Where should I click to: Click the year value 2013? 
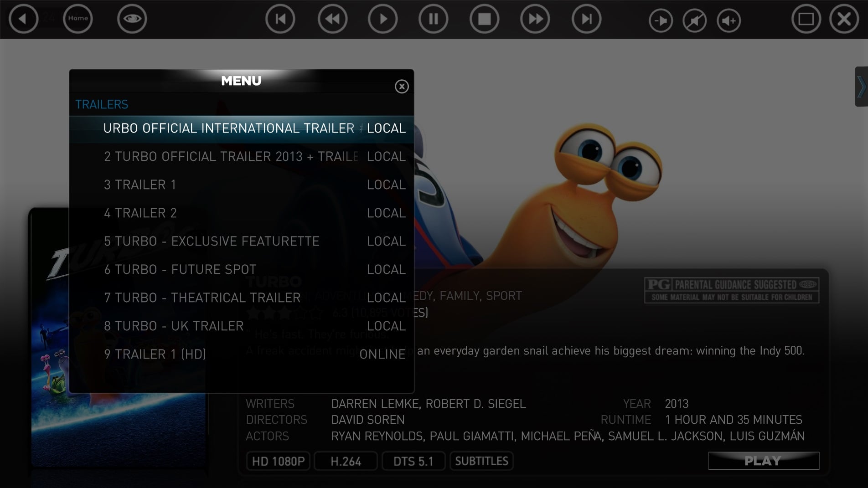click(677, 404)
